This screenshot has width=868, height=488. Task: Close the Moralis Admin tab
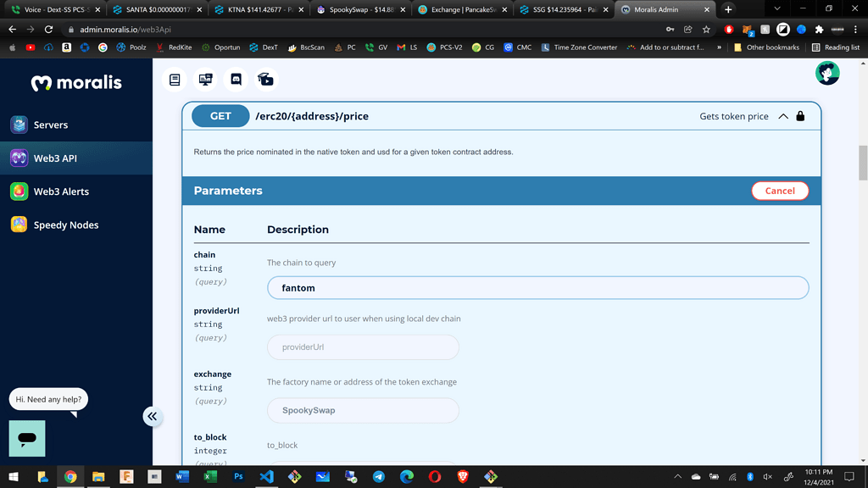click(x=707, y=9)
